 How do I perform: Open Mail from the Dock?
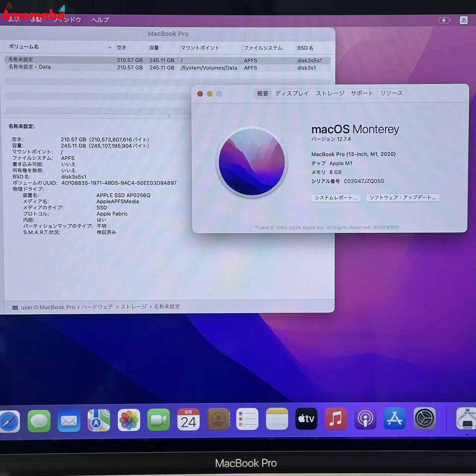[x=69, y=420]
